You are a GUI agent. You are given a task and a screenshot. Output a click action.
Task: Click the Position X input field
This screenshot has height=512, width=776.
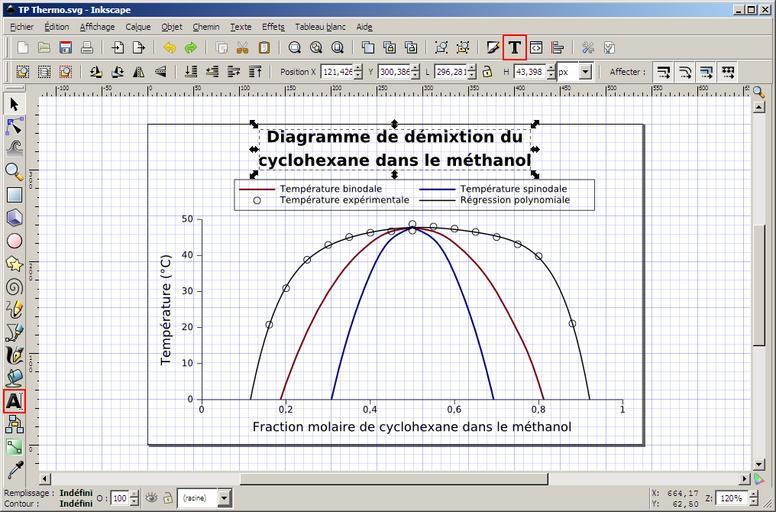334,72
